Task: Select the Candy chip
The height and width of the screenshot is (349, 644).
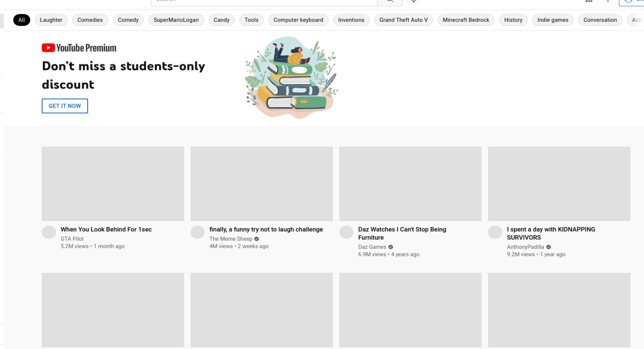Action: pos(221,20)
